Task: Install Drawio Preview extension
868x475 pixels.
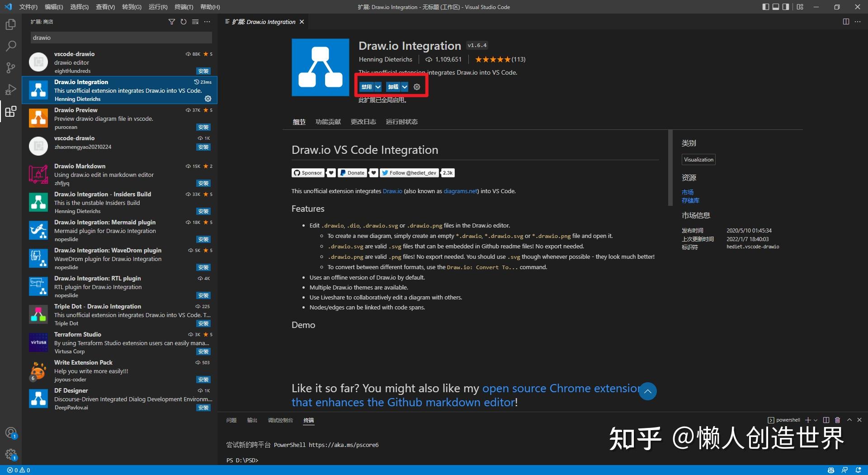Action: 203,127
